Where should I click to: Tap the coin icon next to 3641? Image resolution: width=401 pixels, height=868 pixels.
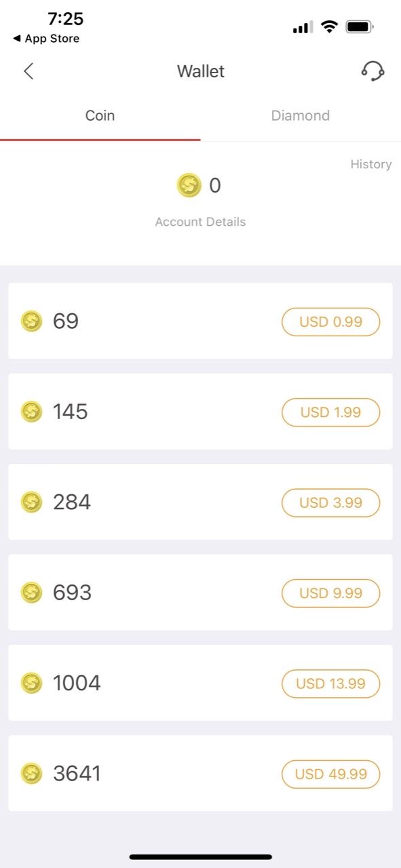[32, 773]
